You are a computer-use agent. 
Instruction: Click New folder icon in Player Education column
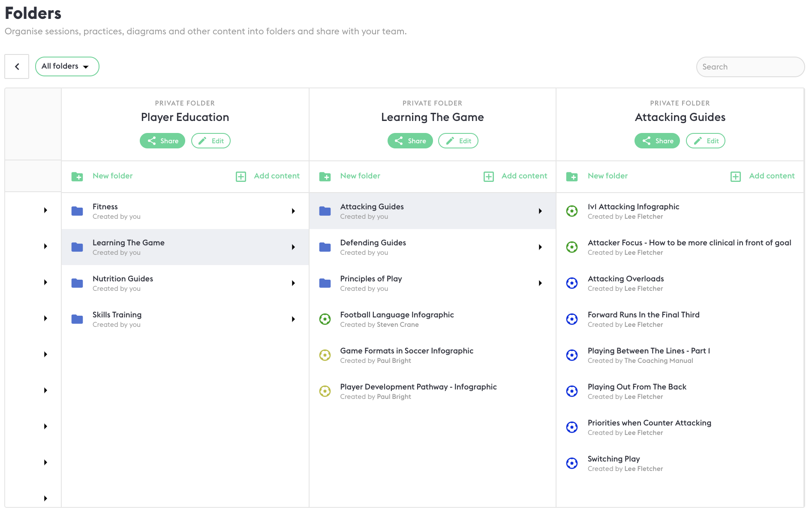coord(77,176)
